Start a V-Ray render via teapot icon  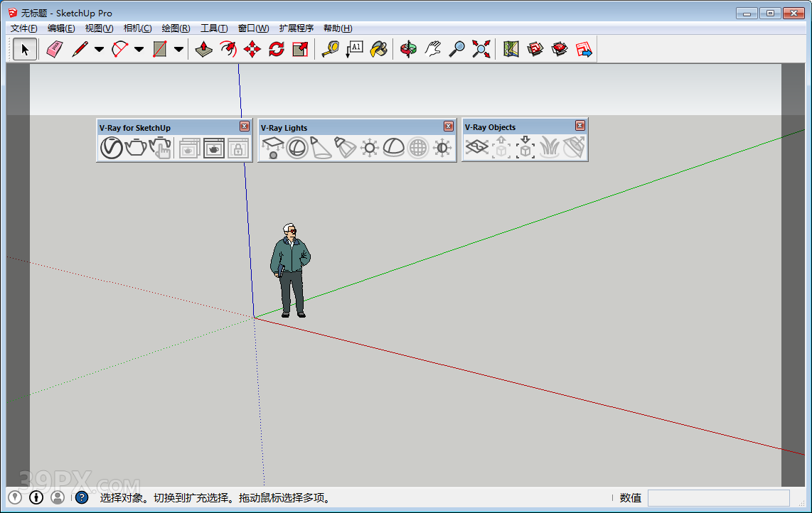point(135,148)
